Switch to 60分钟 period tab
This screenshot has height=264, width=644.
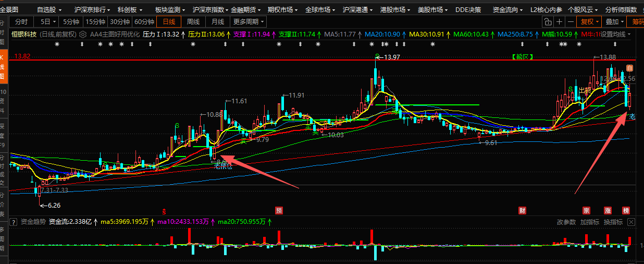pyautogui.click(x=144, y=22)
